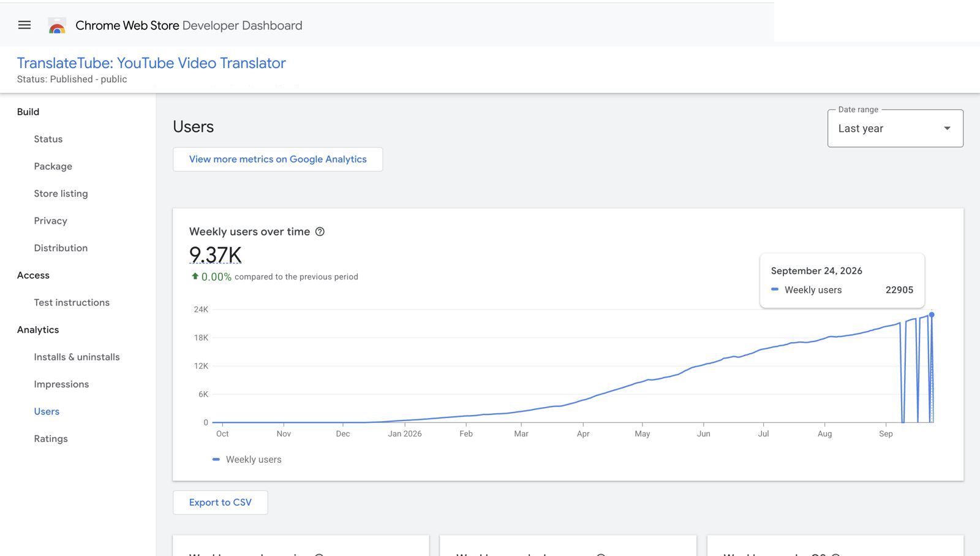Click the Chrome Web Store rainbow logo
The width and height of the screenshot is (980, 556).
57,26
